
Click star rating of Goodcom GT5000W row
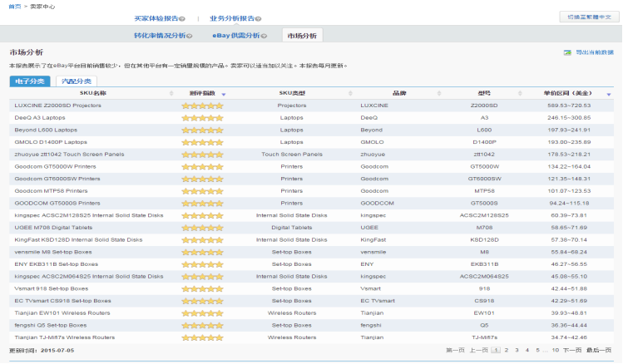click(x=202, y=167)
